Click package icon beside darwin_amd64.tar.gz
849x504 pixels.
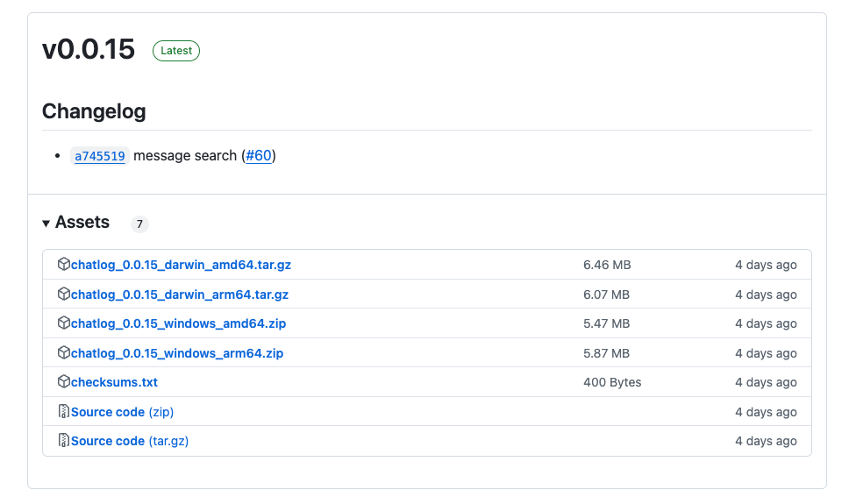(x=63, y=265)
